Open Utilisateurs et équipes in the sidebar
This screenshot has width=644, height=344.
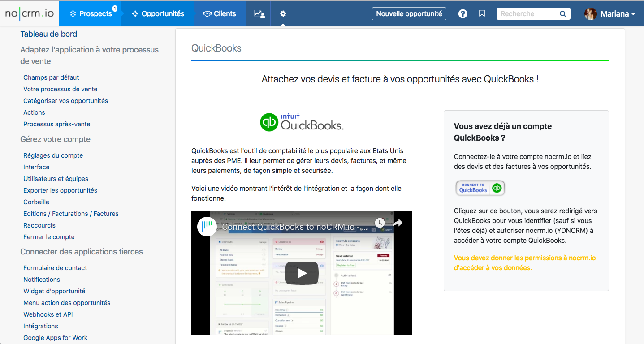click(56, 179)
